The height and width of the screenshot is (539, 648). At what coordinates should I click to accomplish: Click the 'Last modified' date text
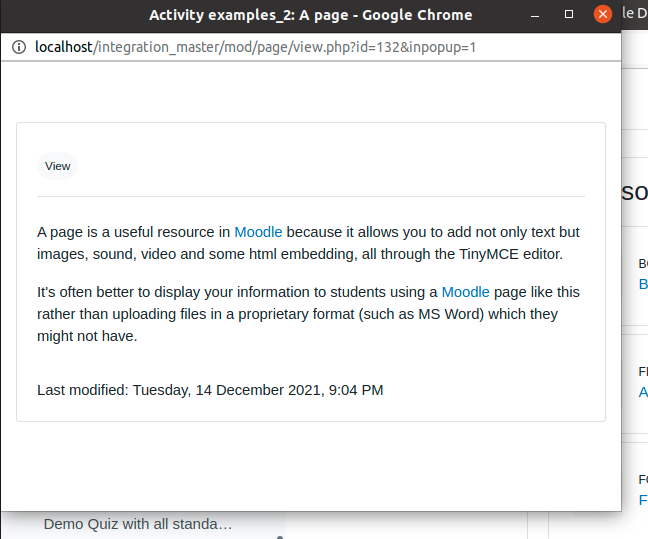(210, 390)
